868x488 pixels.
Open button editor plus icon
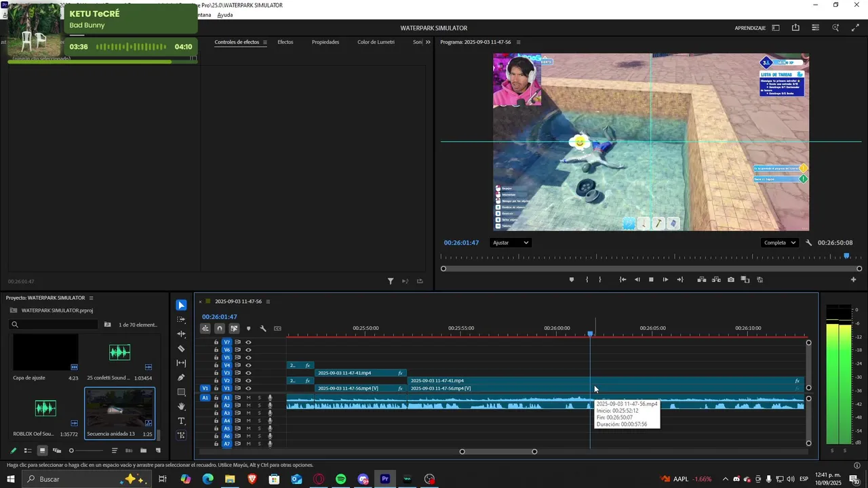coord(854,279)
